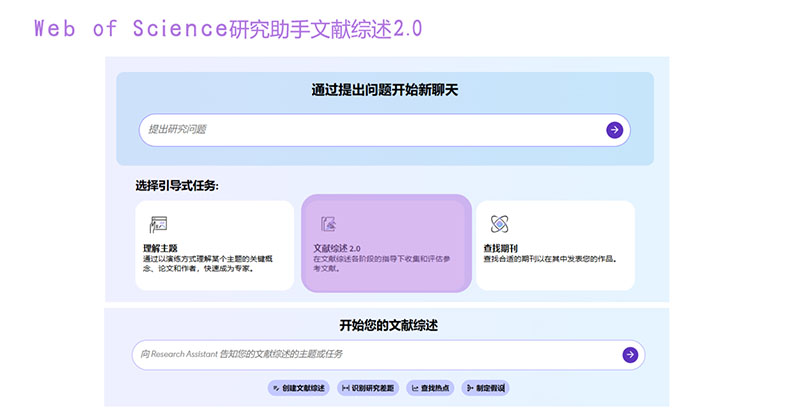The height and width of the screenshot is (412, 800).
Task: Click the 通过提出问题开始新聊天 heading
Action: (x=385, y=90)
